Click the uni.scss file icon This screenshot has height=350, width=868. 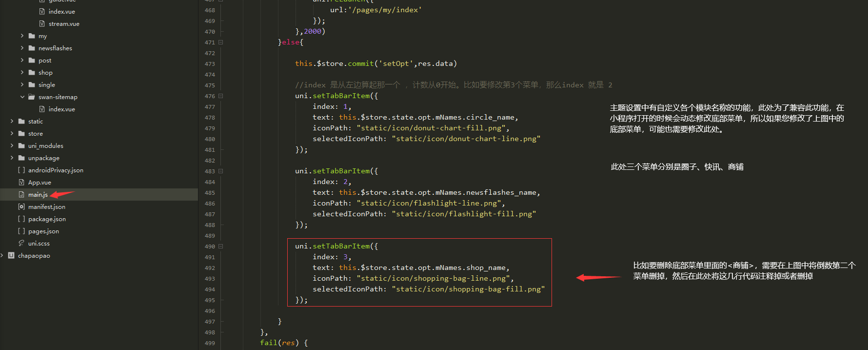[21, 244]
